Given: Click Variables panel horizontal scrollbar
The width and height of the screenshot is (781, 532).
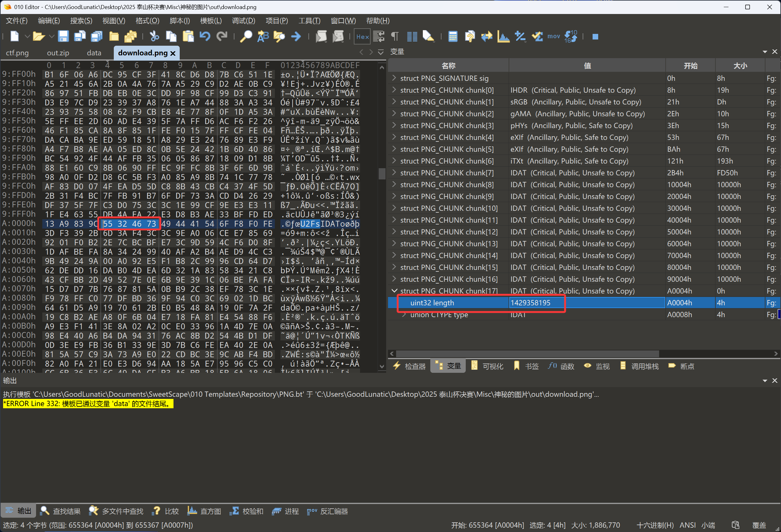Looking at the screenshot, I should 528,354.
